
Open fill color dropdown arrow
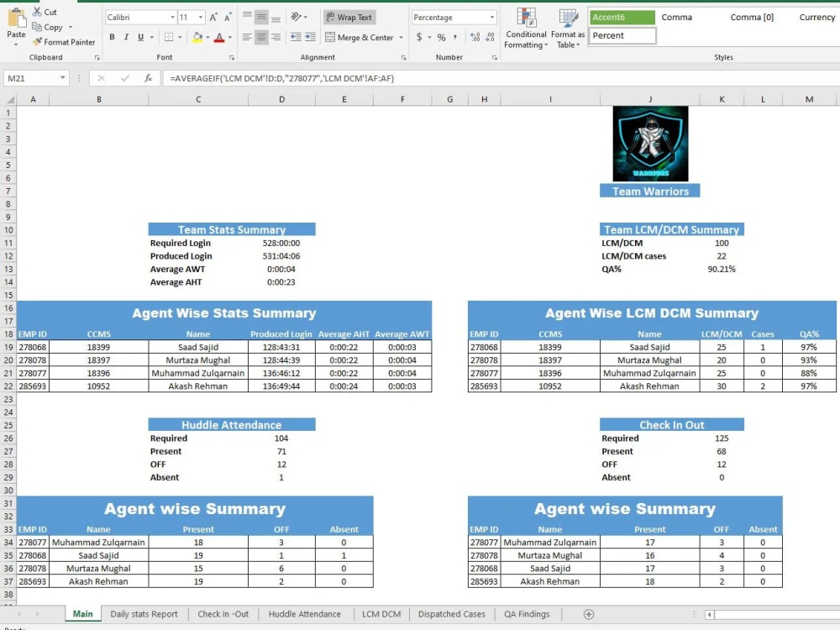207,38
